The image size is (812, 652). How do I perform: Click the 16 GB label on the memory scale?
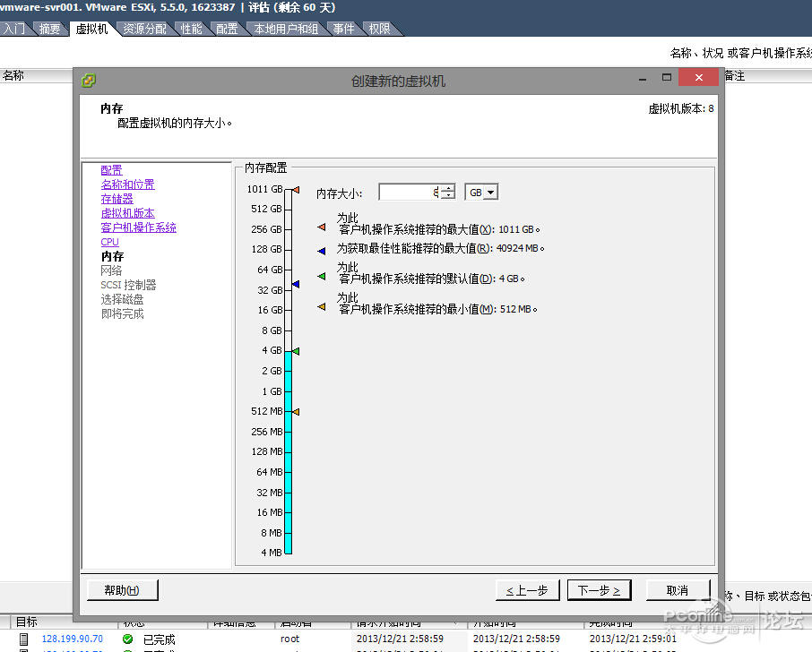(270, 310)
